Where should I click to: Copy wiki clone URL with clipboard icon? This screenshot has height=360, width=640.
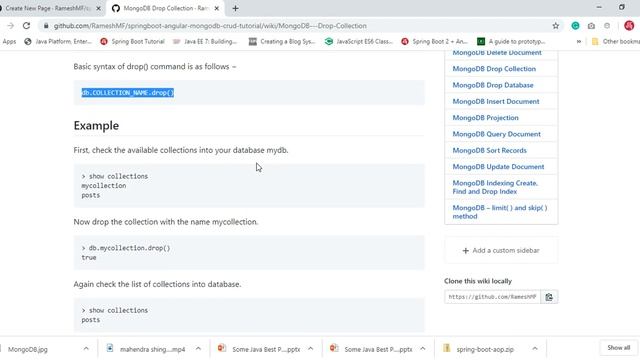tap(549, 297)
